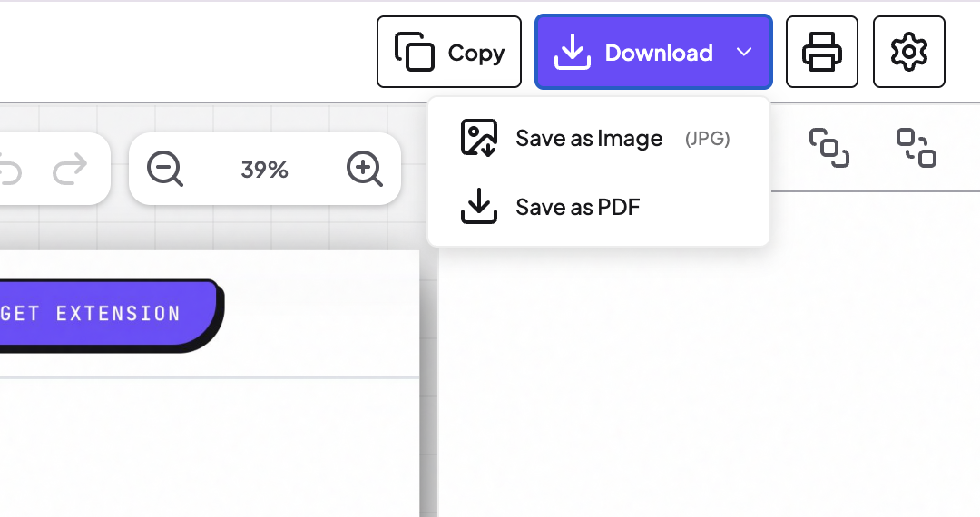
Task: Click the group objects icon with linked squares
Action: click(828, 148)
